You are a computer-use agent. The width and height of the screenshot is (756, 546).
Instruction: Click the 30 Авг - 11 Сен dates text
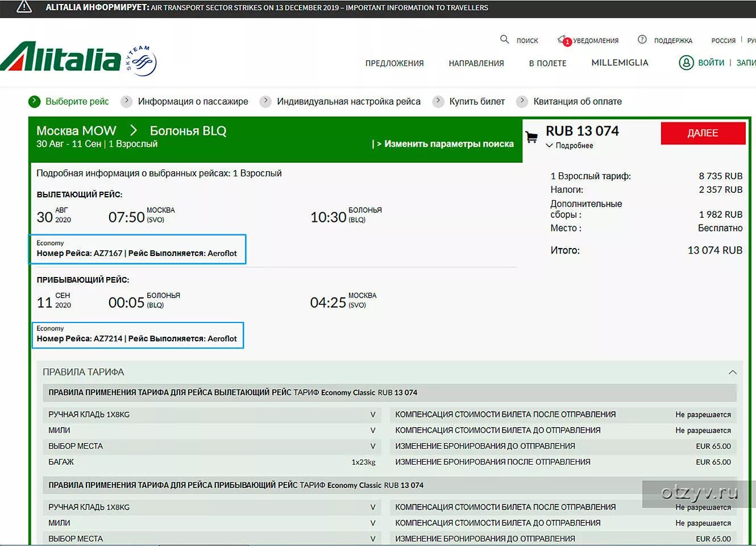point(69,144)
